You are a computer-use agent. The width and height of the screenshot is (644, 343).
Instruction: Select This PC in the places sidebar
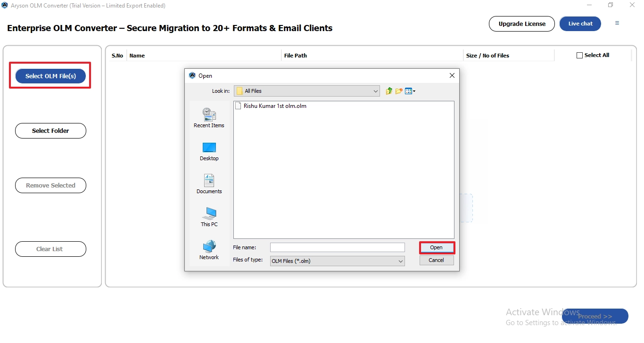[209, 217]
